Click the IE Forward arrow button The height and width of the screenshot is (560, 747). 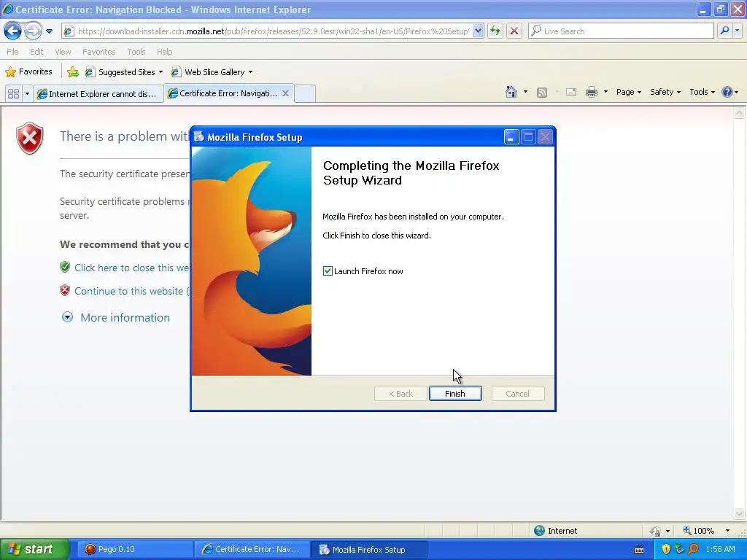coord(33,31)
